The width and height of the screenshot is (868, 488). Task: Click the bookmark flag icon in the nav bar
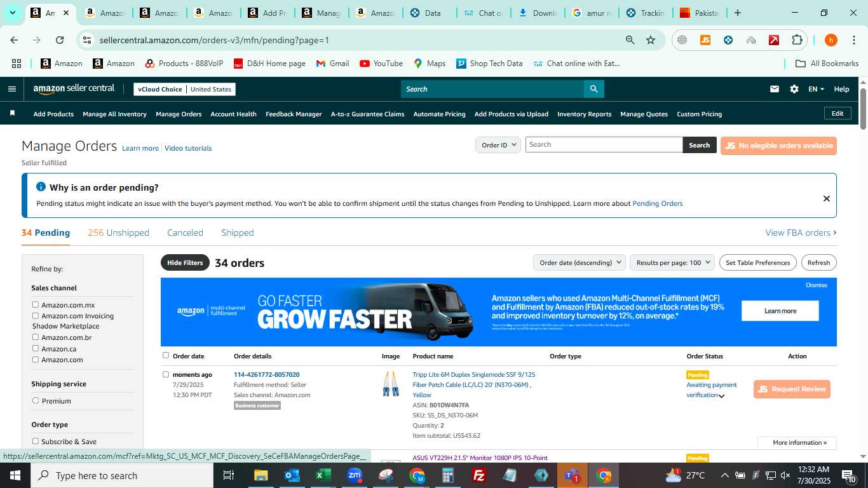(x=12, y=113)
